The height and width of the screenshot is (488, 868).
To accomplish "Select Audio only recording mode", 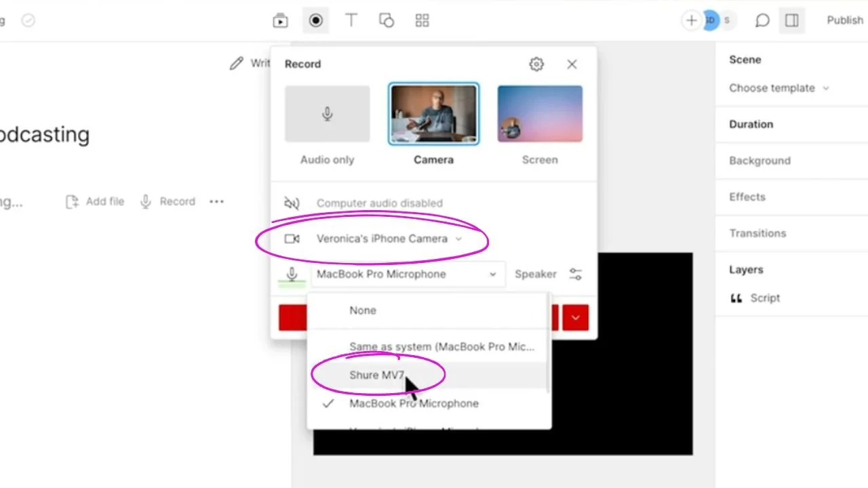I will coord(328,125).
